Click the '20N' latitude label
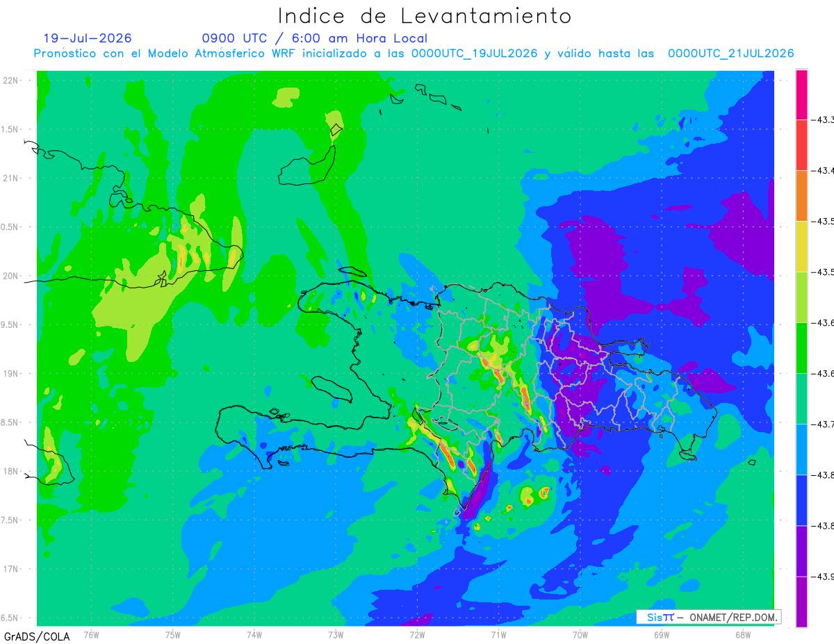 coord(11,276)
